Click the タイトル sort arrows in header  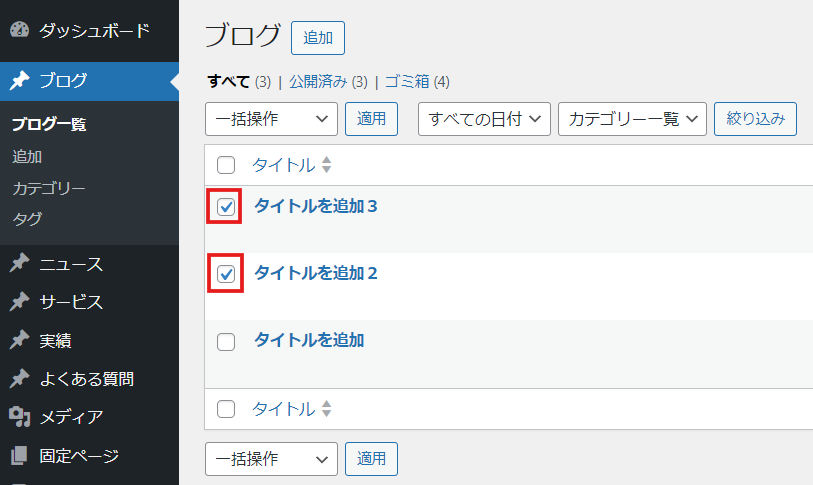point(326,165)
